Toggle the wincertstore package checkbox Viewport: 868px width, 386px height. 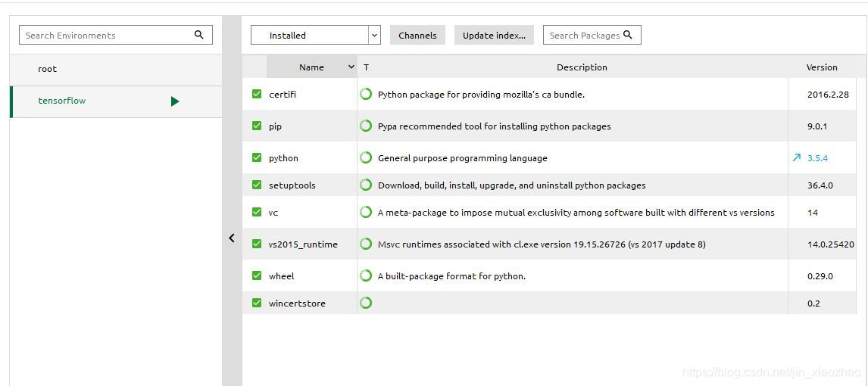point(256,303)
